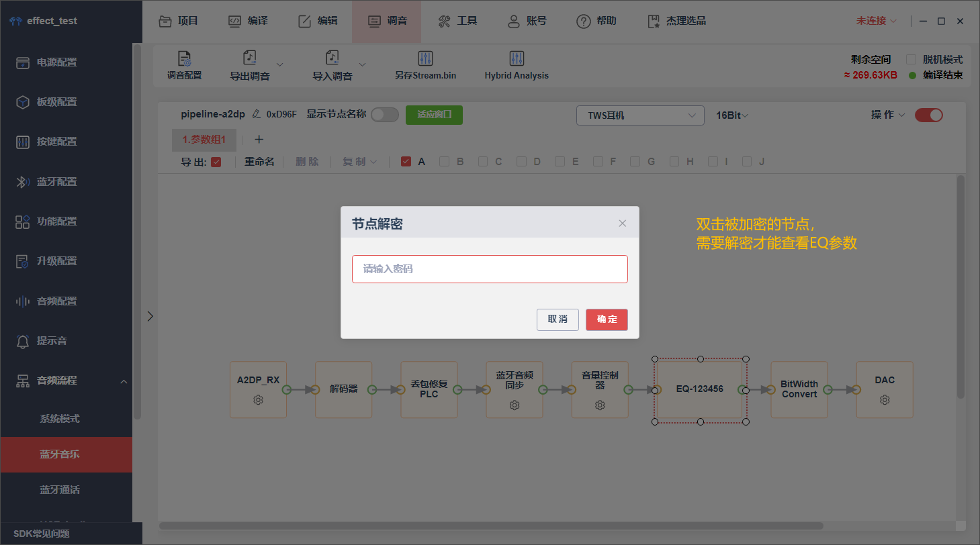The height and width of the screenshot is (545, 980).
Task: Open 音频配置 in the sidebar
Action: (66, 301)
